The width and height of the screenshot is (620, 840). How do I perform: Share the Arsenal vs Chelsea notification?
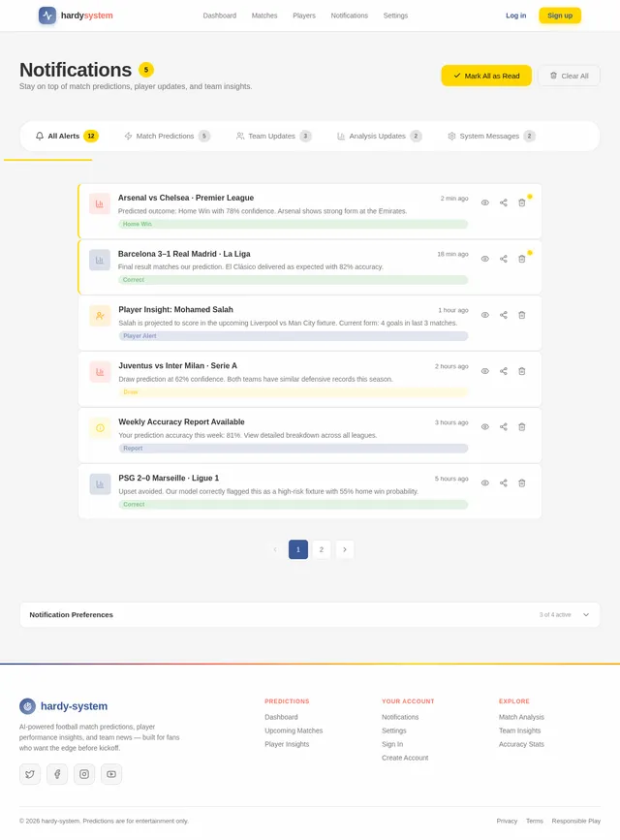pyautogui.click(x=503, y=202)
